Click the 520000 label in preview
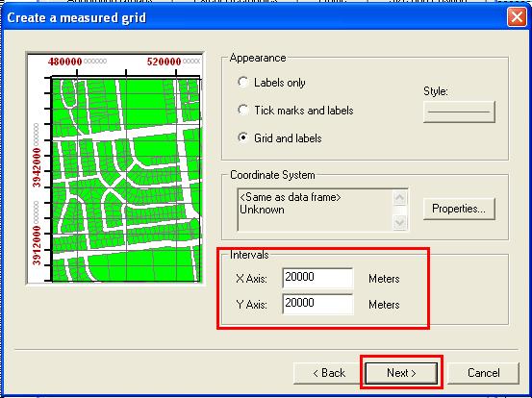532x398 pixels. pyautogui.click(x=165, y=62)
